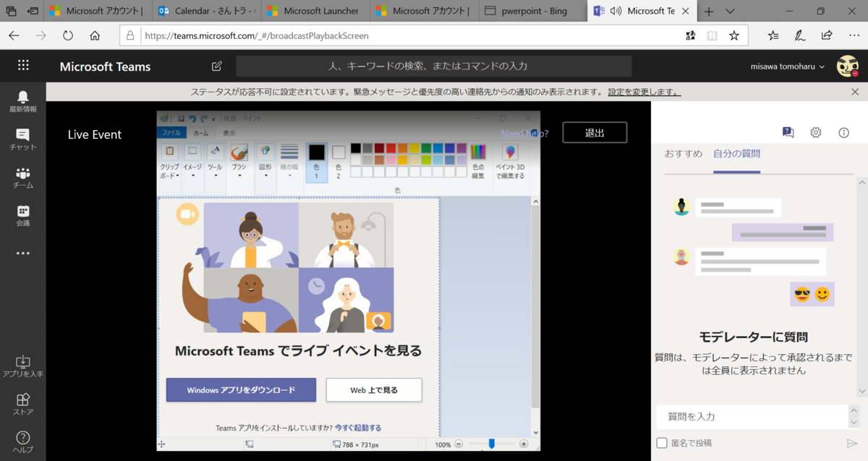Click the Teams search command box
Image resolution: width=868 pixels, height=461 pixels.
coord(433,66)
